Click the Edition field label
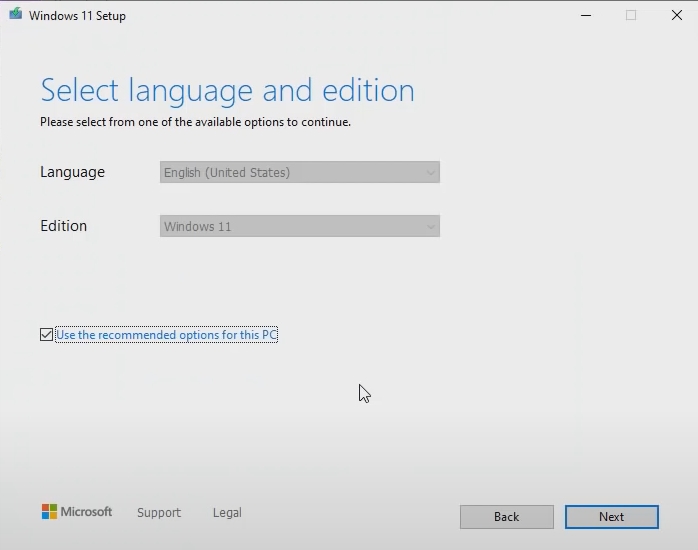This screenshot has height=550, width=698. pos(63,226)
